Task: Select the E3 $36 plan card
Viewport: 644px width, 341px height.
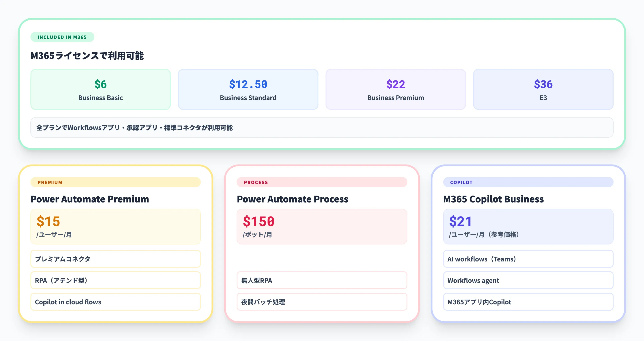Action: pyautogui.click(x=543, y=89)
